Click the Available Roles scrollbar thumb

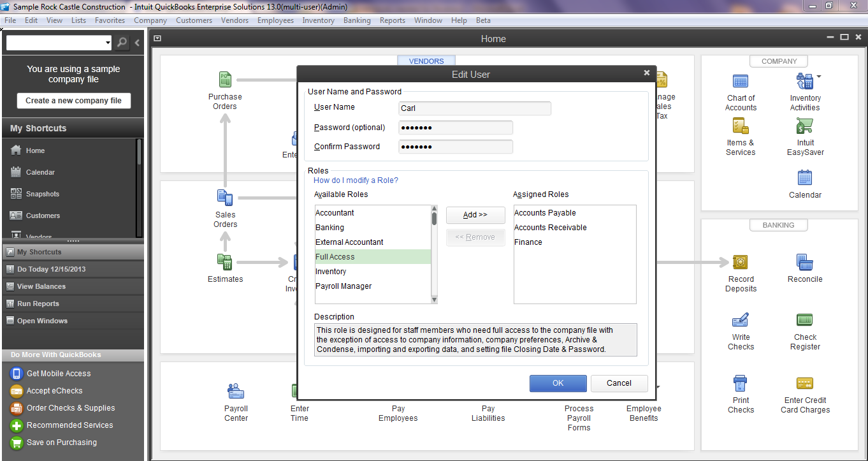(x=435, y=219)
